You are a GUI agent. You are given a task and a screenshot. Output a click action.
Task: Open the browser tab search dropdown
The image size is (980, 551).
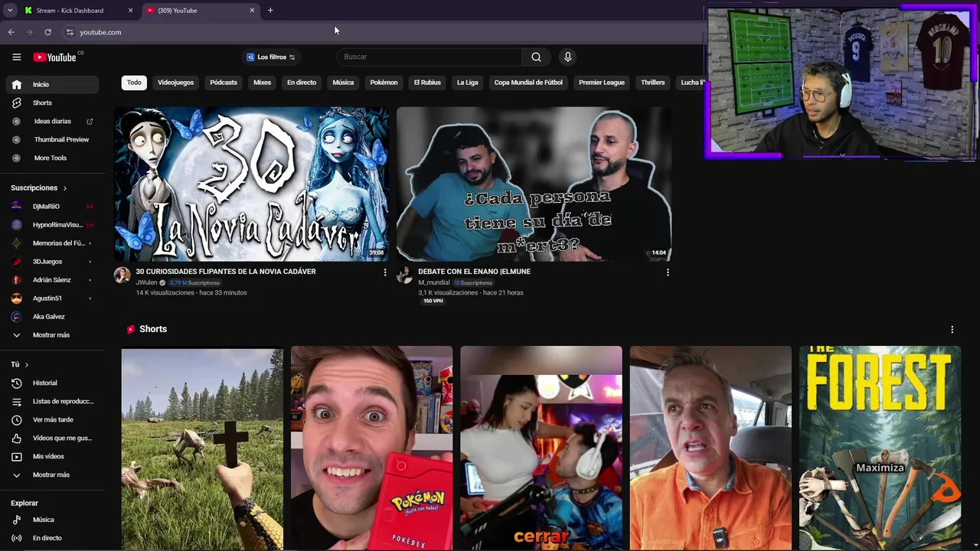point(10,11)
